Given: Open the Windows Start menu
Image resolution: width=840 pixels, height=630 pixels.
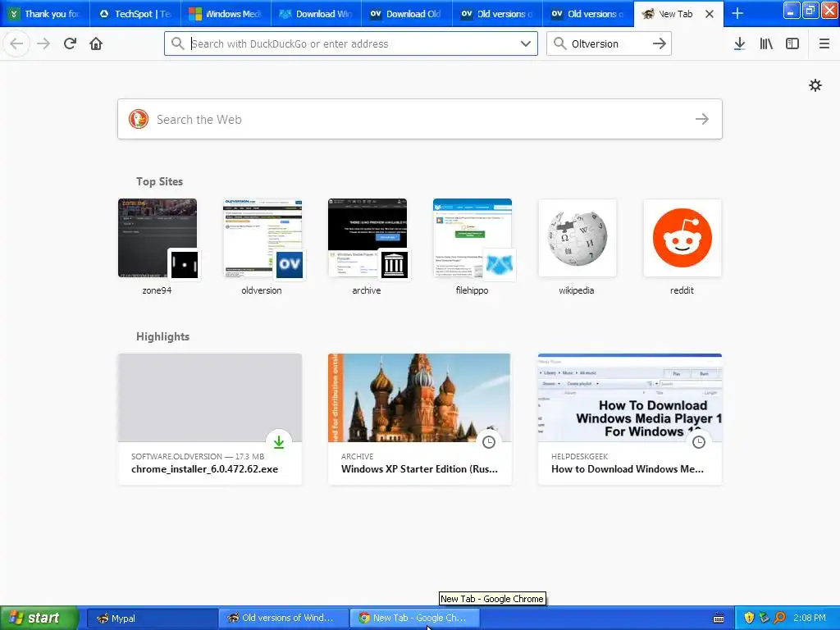Looking at the screenshot, I should point(39,618).
